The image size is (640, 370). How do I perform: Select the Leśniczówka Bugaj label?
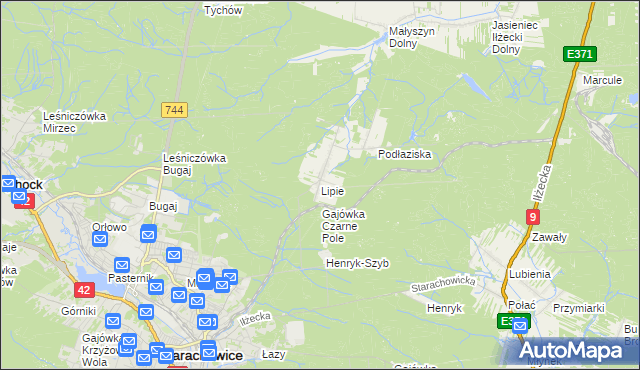pyautogui.click(x=194, y=164)
